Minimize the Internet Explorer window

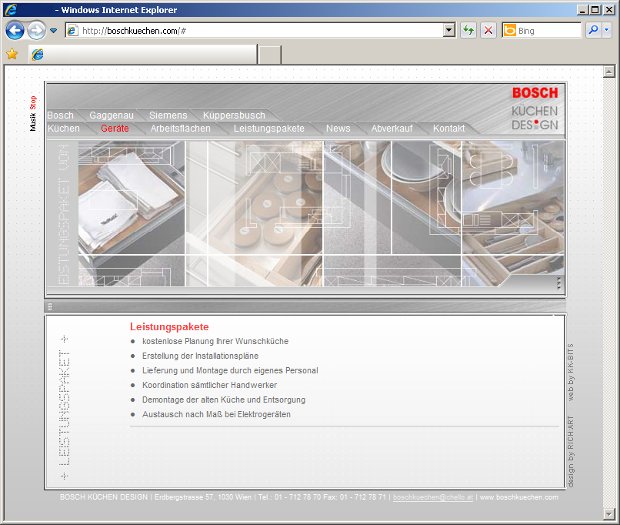coord(582,10)
